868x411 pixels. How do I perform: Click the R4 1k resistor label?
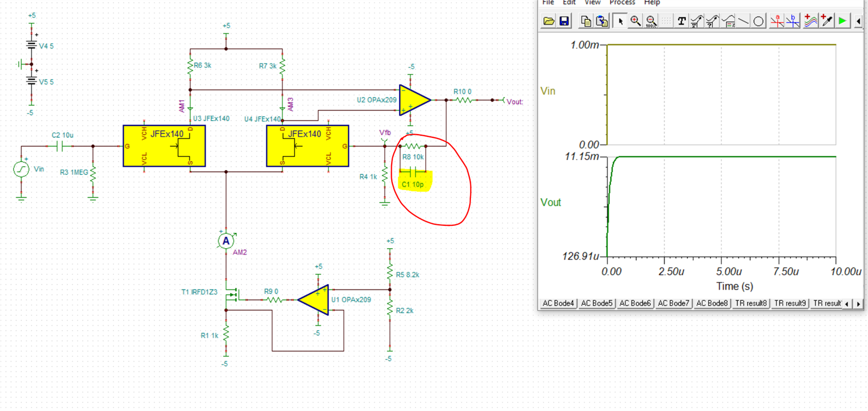pyautogui.click(x=368, y=177)
